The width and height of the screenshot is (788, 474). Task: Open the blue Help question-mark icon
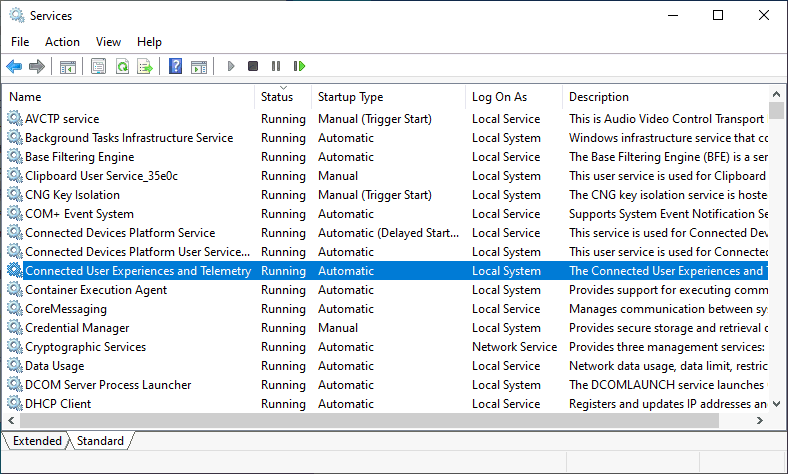click(x=175, y=66)
